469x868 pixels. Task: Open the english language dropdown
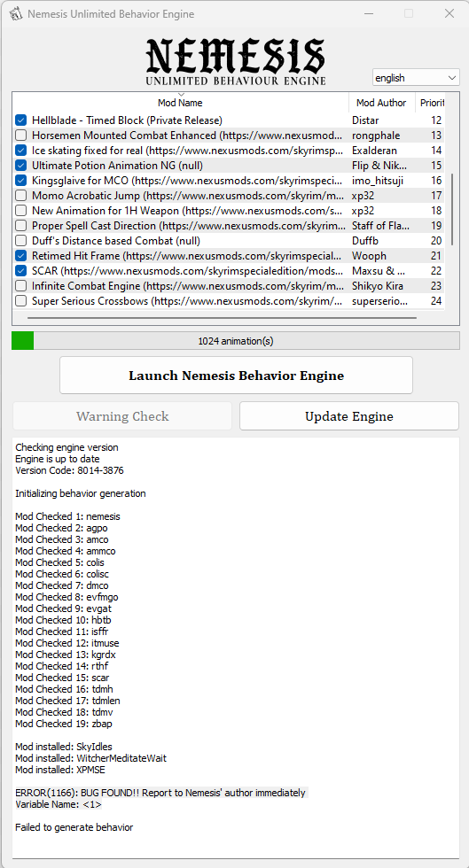point(416,78)
